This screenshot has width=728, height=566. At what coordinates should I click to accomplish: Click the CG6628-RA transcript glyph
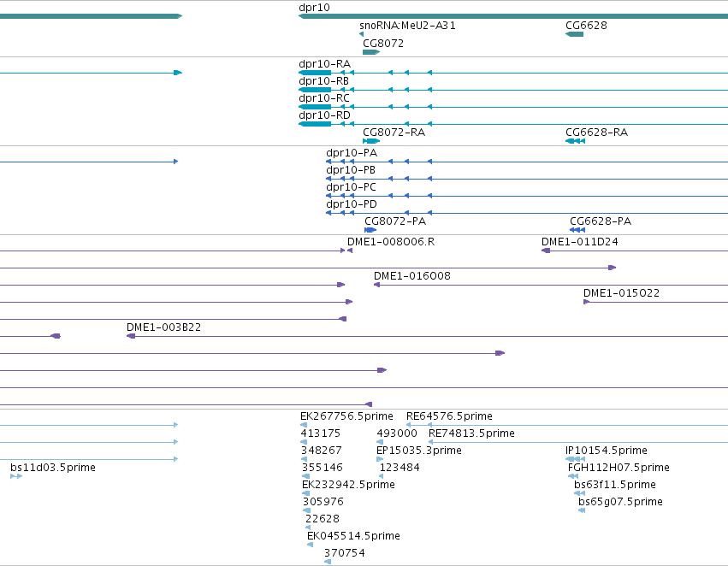pos(575,141)
